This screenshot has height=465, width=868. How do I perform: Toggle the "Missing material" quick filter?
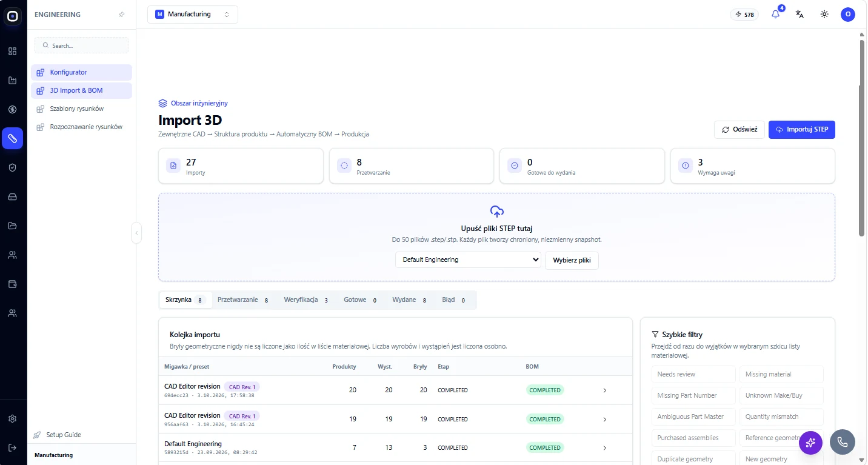pyautogui.click(x=781, y=374)
